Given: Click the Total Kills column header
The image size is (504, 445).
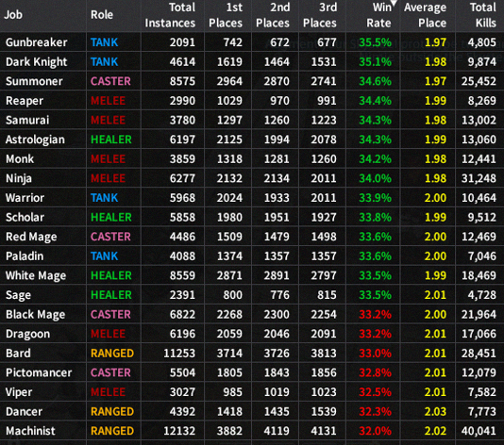Looking at the screenshot, I should pos(483,15).
